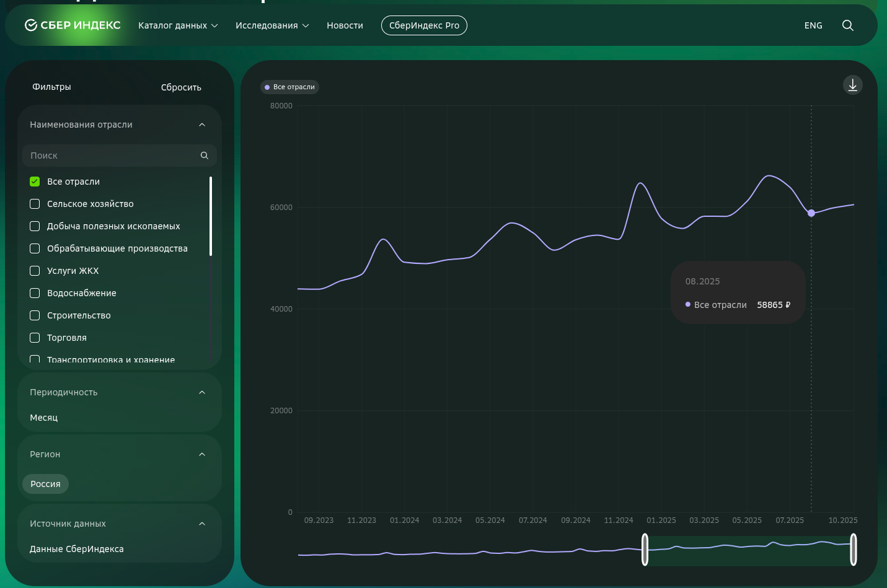Collapse the 'Источник данных' section
Viewport: 887px width, 588px height.
point(202,524)
